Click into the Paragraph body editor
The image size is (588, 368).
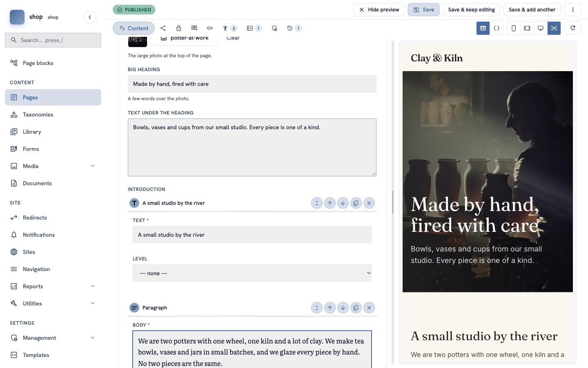point(252,350)
